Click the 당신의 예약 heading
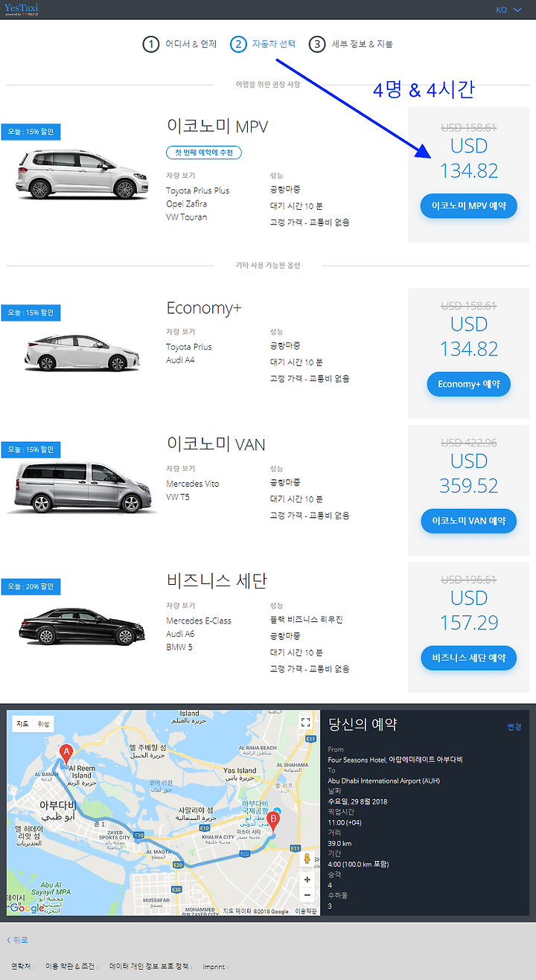Screen dimensions: 536x980 (363, 724)
